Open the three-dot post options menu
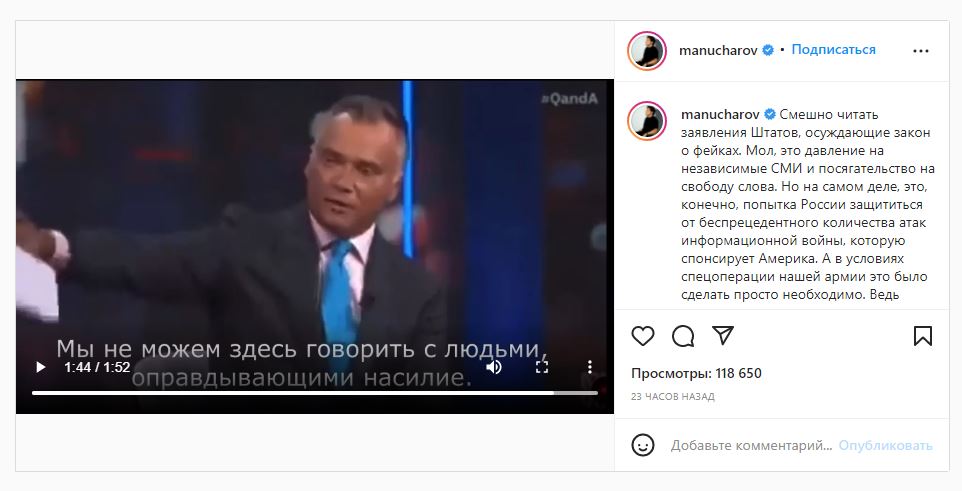962x491 pixels. [921, 51]
